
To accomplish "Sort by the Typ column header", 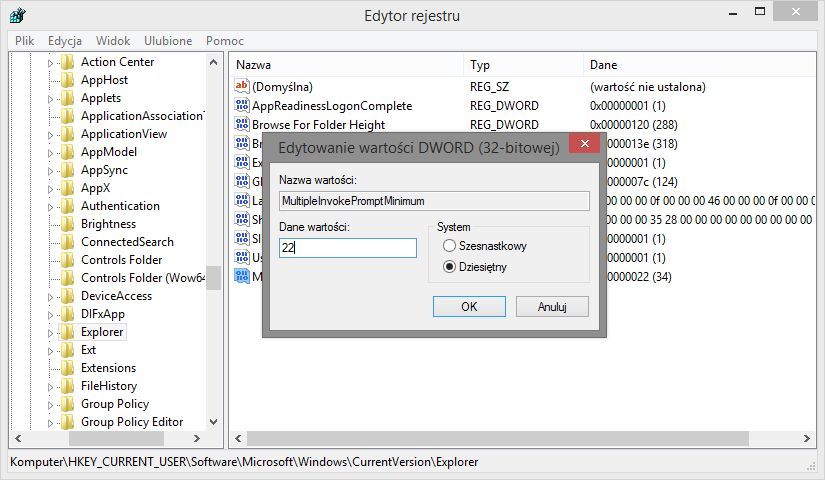I will click(524, 65).
